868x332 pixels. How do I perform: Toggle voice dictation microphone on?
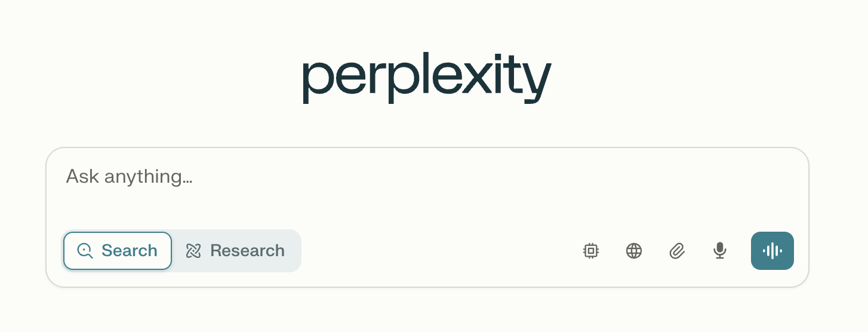click(720, 251)
